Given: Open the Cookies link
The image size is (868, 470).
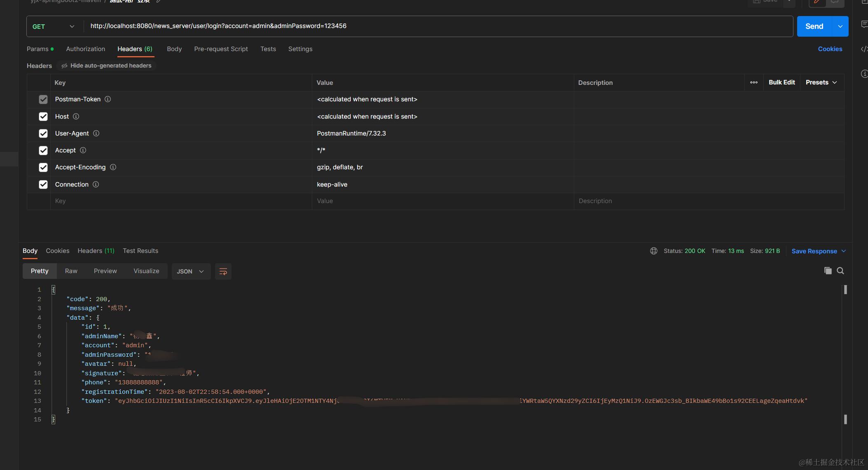Looking at the screenshot, I should [830, 49].
